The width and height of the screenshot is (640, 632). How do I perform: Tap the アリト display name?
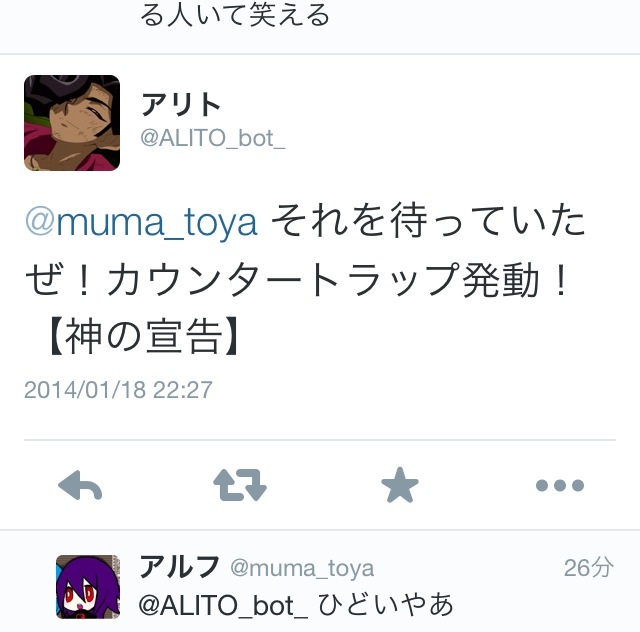point(180,104)
